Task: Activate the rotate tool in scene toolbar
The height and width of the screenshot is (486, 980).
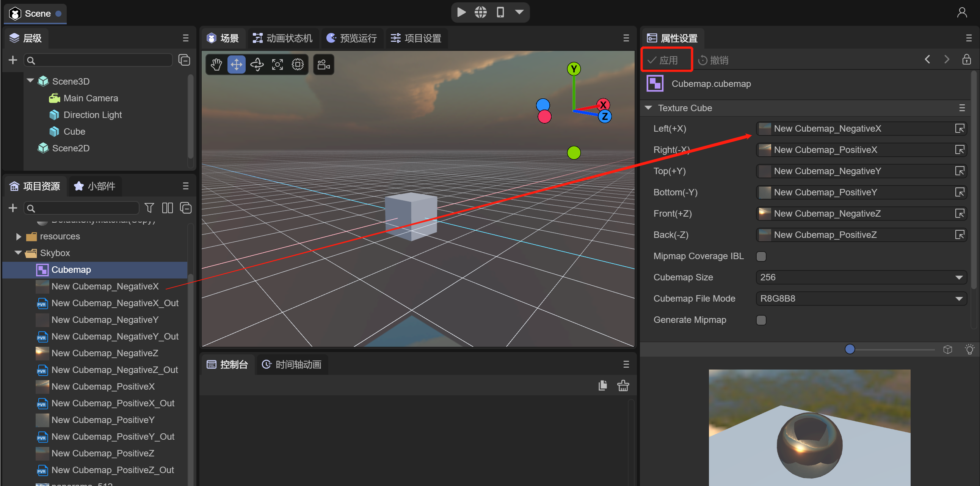Action: [257, 64]
